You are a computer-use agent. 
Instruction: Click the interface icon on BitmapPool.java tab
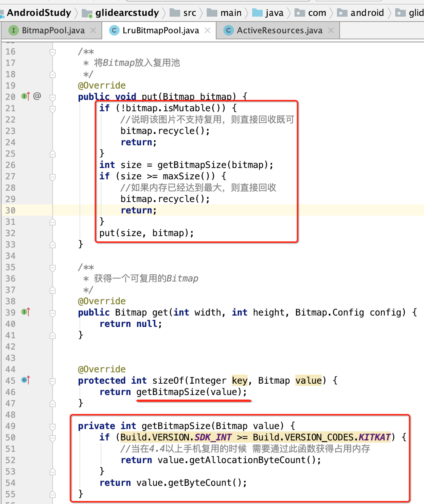coord(14,30)
